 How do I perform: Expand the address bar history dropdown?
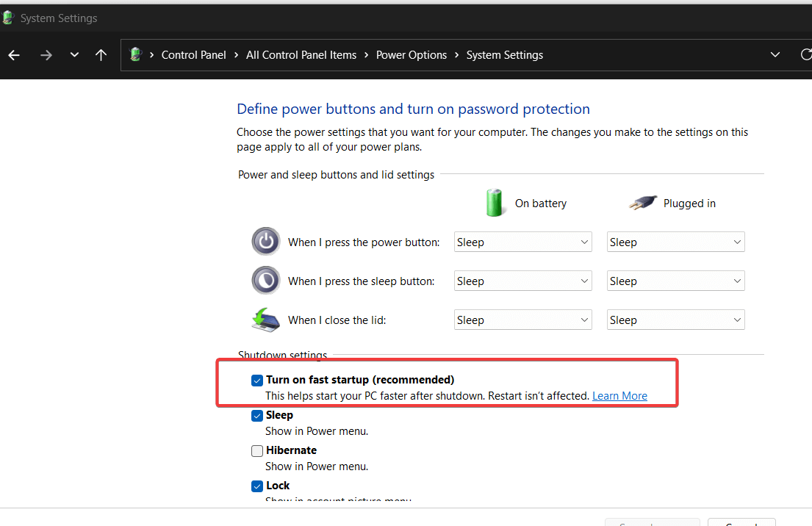[x=775, y=55]
